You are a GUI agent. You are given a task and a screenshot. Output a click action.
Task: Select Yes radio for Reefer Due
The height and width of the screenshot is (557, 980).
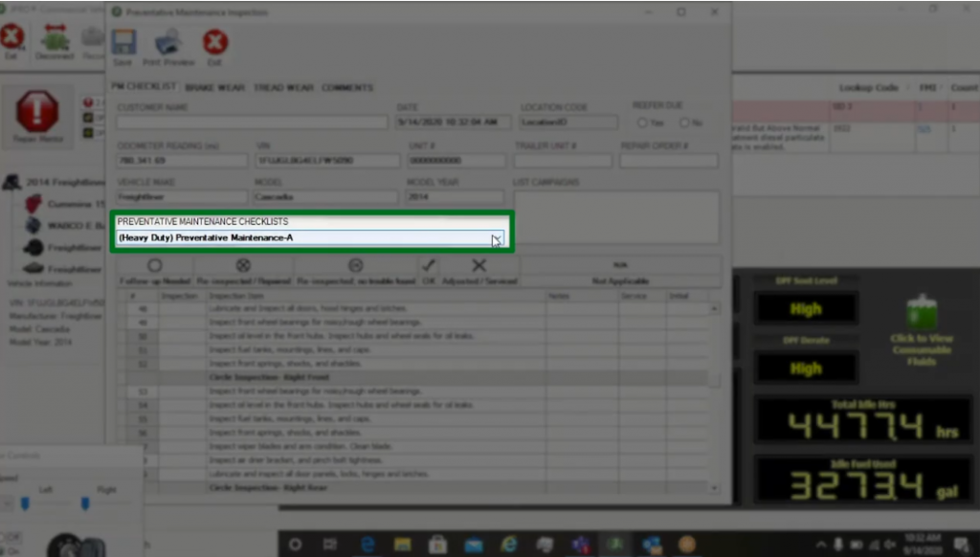[643, 122]
